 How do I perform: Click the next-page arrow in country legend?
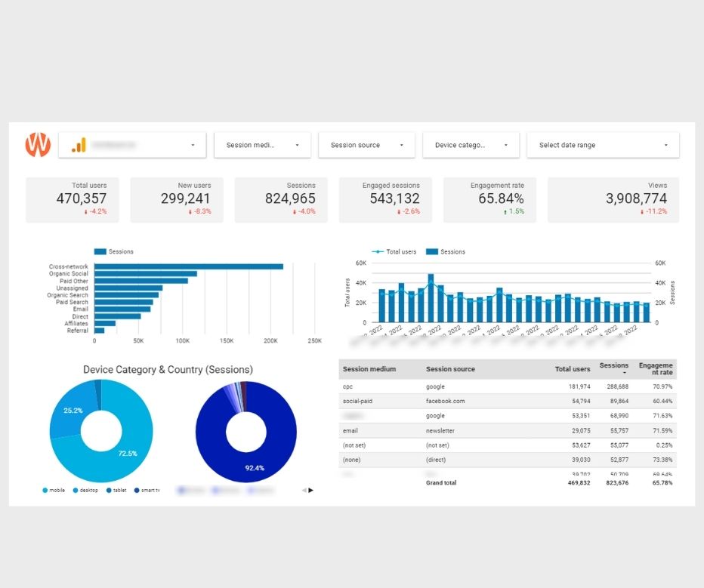point(310,490)
